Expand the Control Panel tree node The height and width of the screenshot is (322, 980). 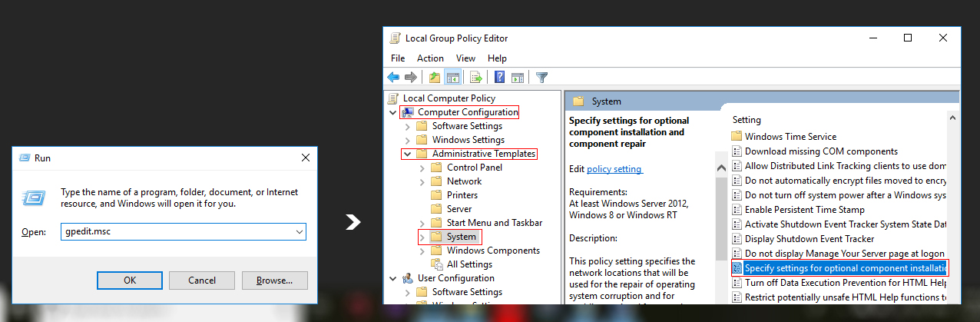[422, 168]
